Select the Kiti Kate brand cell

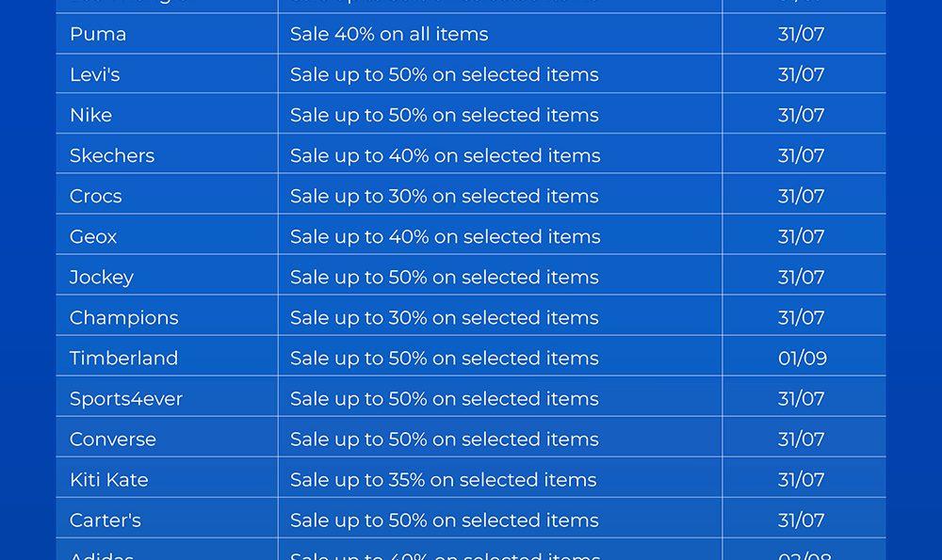pos(109,480)
